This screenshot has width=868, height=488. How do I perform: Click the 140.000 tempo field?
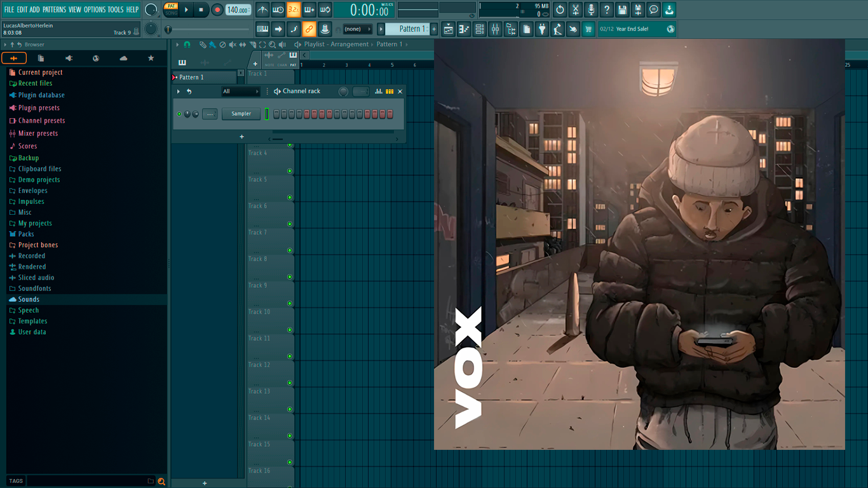[x=238, y=10]
